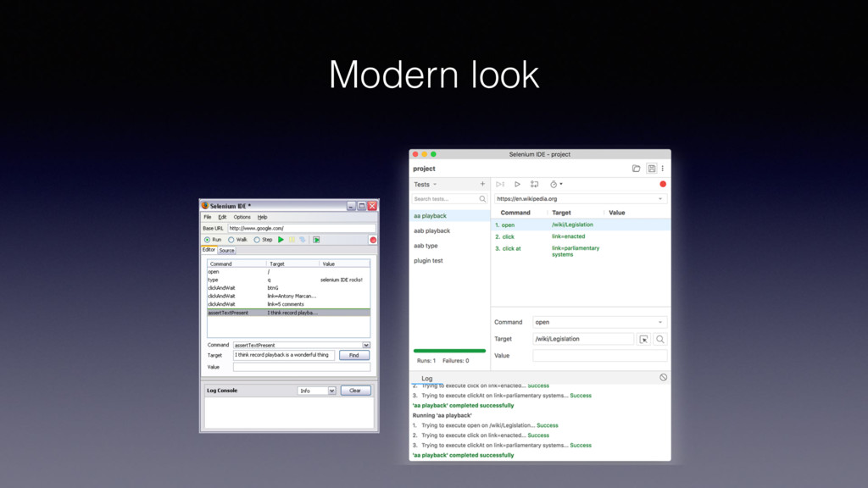Viewport: 868px width, 488px height.
Task: Click the find target magnifier icon
Action: [x=659, y=339]
